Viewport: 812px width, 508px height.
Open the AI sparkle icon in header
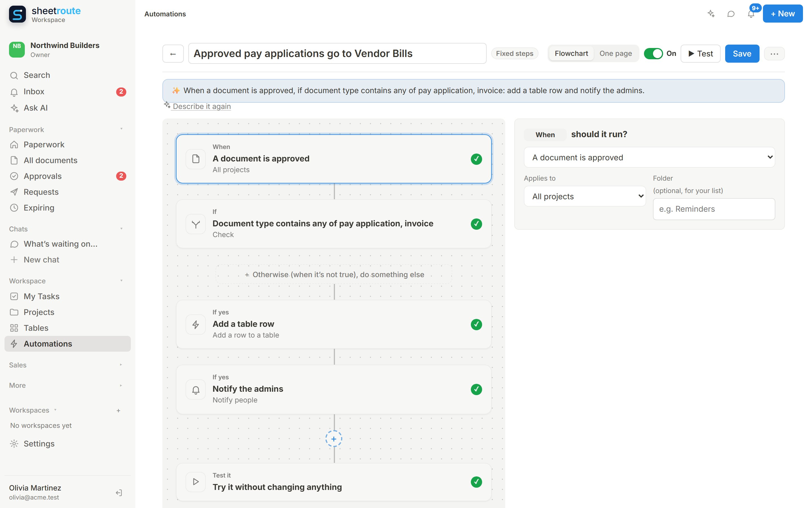tap(711, 14)
